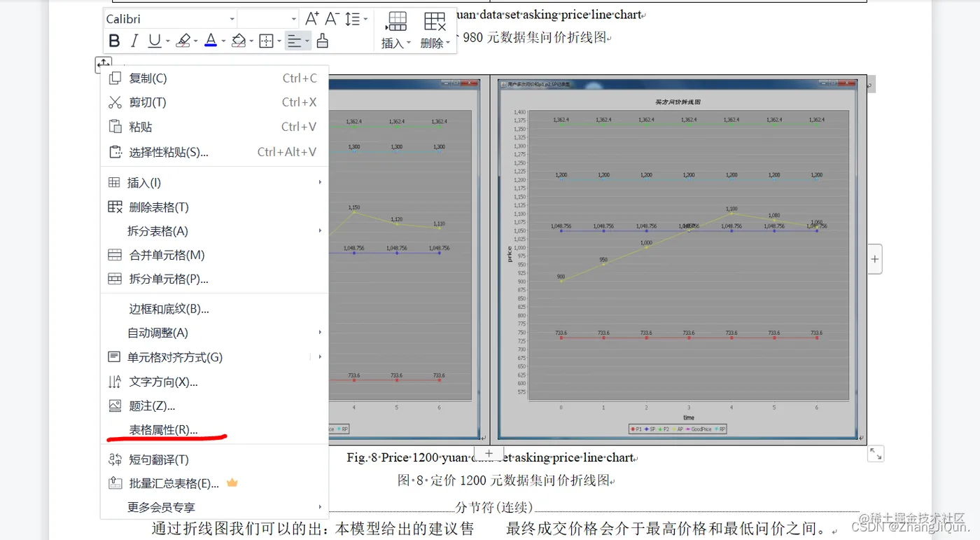Choose 合并单元格(M) menu entry
Image resolution: width=980 pixels, height=540 pixels.
[214, 255]
